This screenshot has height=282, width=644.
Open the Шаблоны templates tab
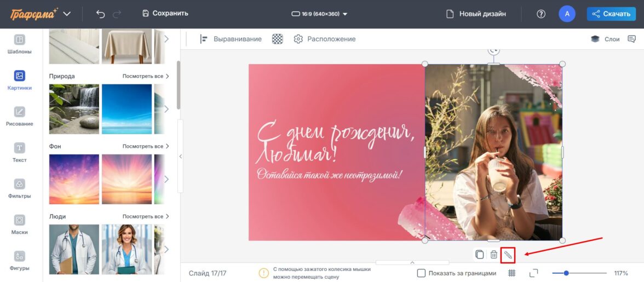click(19, 45)
